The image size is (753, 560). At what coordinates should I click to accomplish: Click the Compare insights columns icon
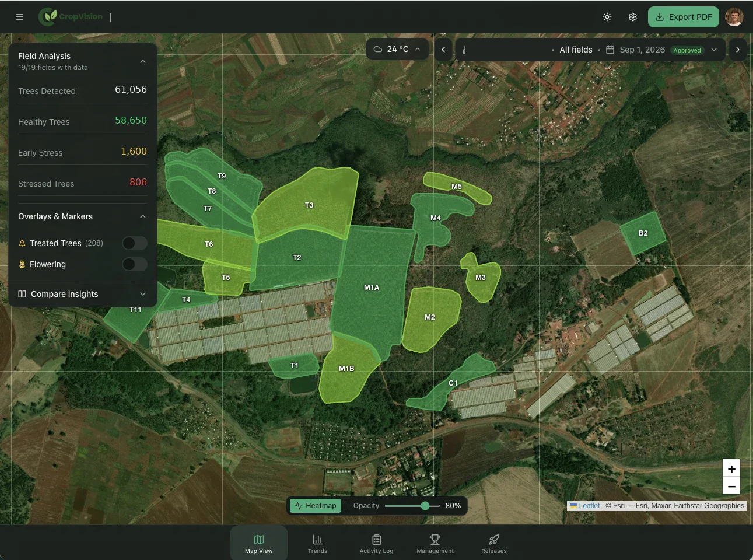[22, 294]
